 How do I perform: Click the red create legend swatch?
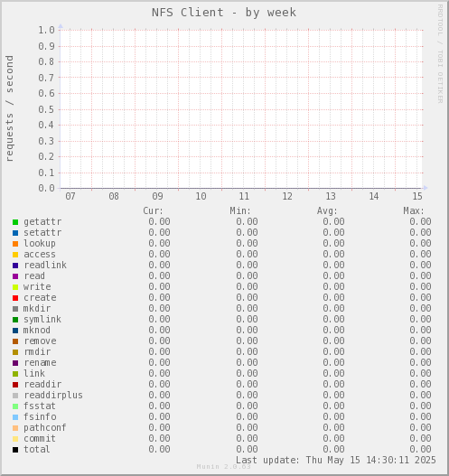point(15,298)
